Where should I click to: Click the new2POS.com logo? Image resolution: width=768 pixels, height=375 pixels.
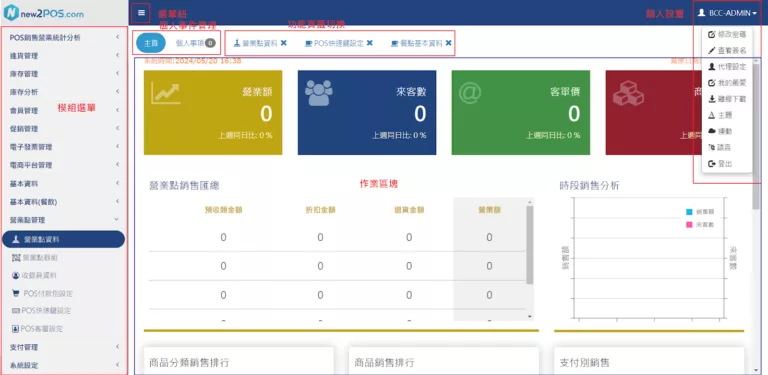click(43, 13)
